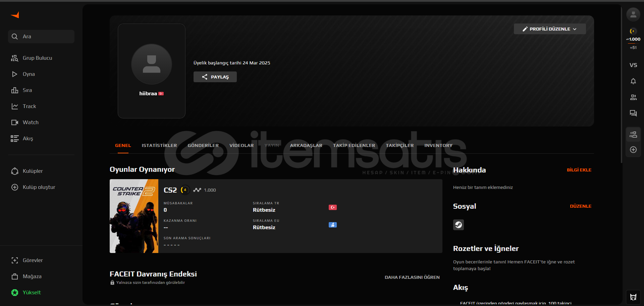Click the Turkey flag next to hiibraa
Image resolution: width=644 pixels, height=306 pixels.
pos(161,94)
